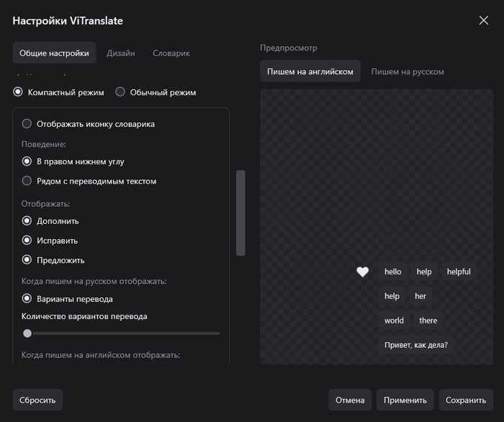Click Когда пишем на английском отображать label
The width and height of the screenshot is (504, 422).
[x=101, y=355]
